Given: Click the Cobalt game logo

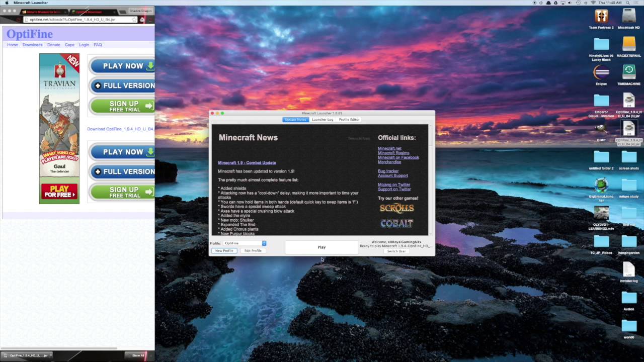Looking at the screenshot, I should click(x=396, y=223).
